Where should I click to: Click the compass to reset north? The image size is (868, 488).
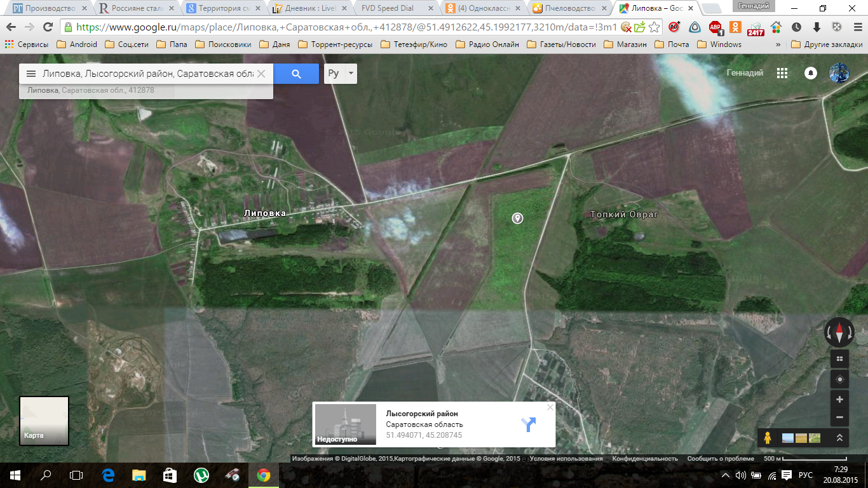(x=839, y=332)
